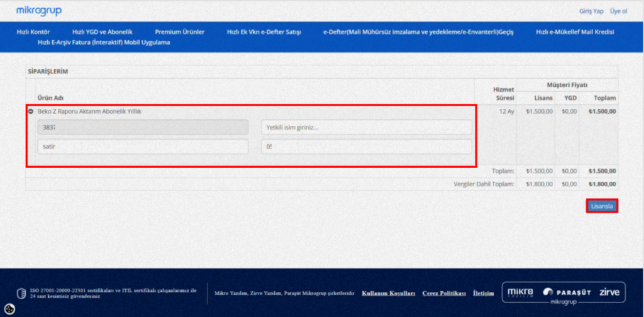Click the Lisansla button
644x317 pixels.
pyautogui.click(x=602, y=206)
